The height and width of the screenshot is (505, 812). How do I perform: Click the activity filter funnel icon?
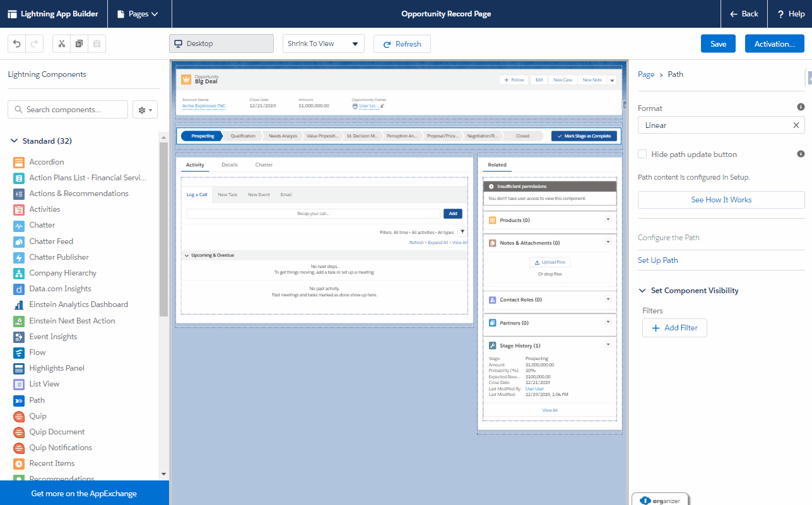(x=462, y=232)
